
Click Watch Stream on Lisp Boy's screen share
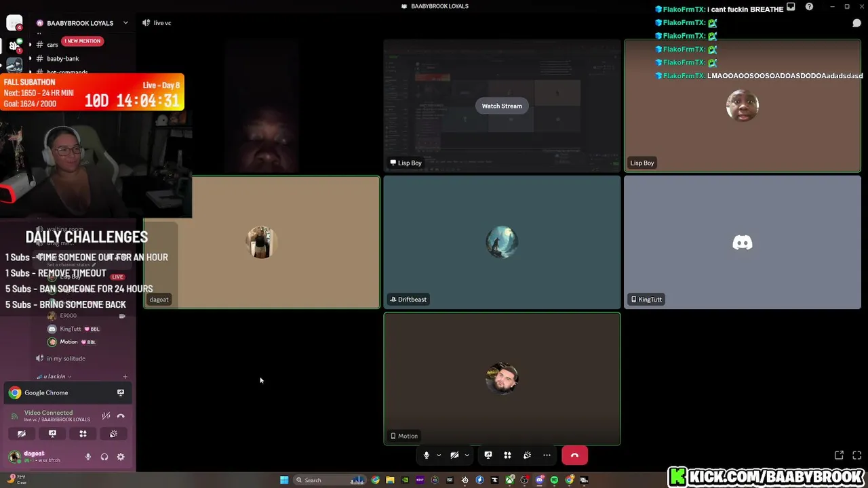pyautogui.click(x=502, y=106)
